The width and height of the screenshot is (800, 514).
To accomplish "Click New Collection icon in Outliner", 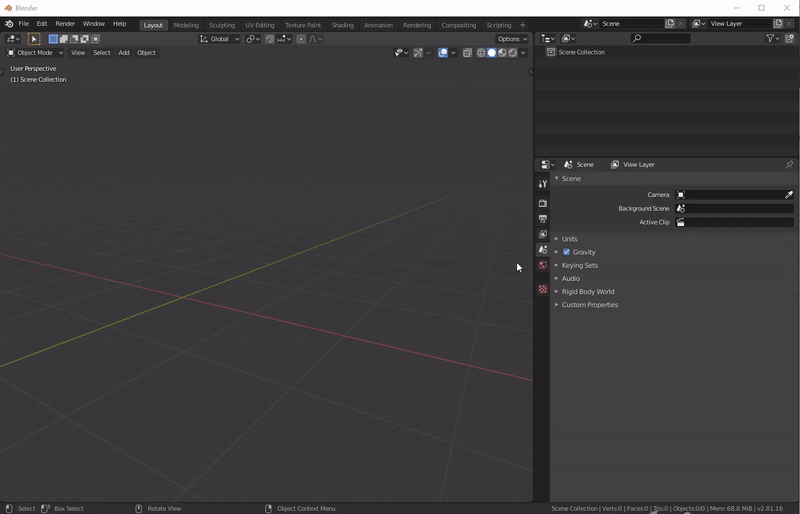I will pyautogui.click(x=790, y=38).
